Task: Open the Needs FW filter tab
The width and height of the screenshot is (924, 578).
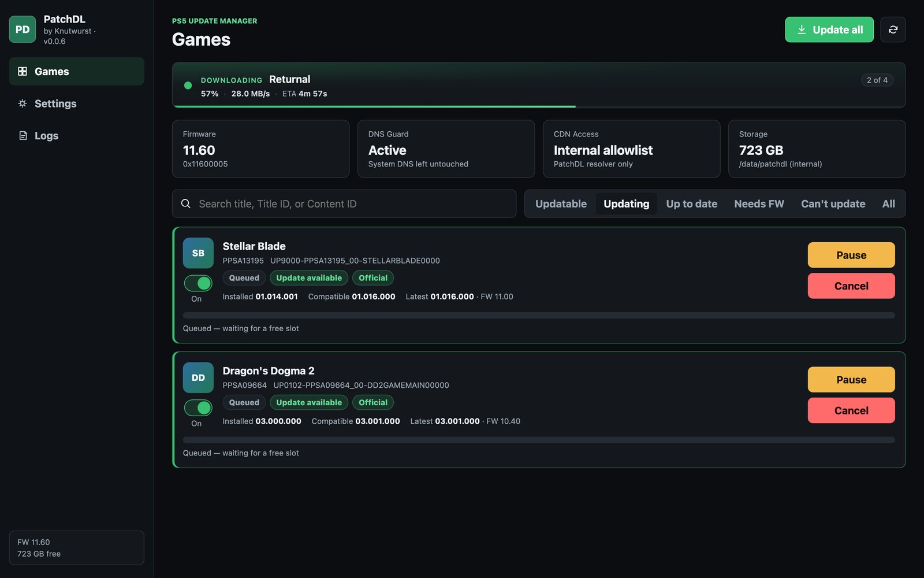Action: pyautogui.click(x=759, y=203)
